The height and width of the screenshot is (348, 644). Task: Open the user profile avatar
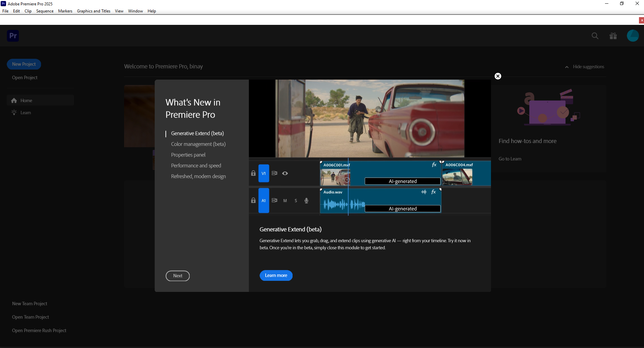633,36
